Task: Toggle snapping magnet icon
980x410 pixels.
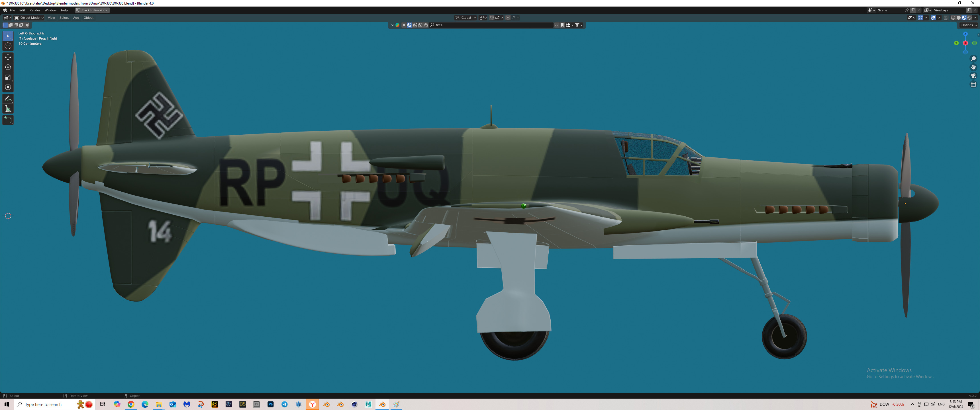Action: point(491,18)
